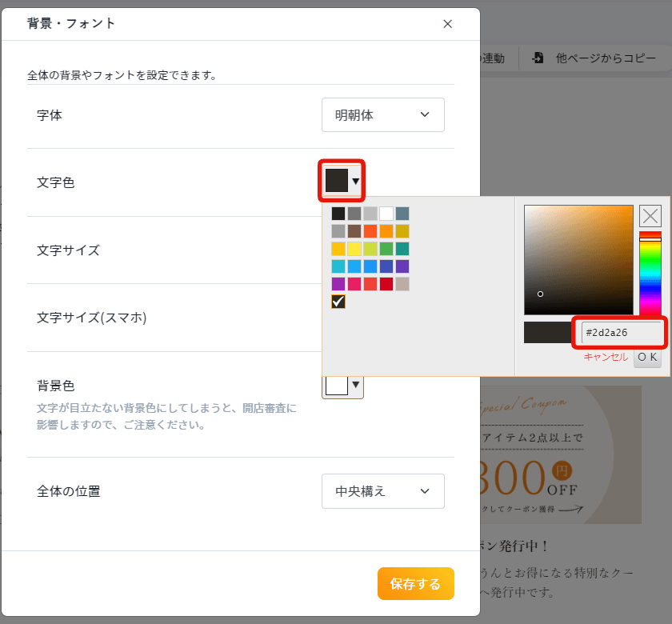Select the amber palette swatch
The image size is (672, 624).
click(x=338, y=249)
